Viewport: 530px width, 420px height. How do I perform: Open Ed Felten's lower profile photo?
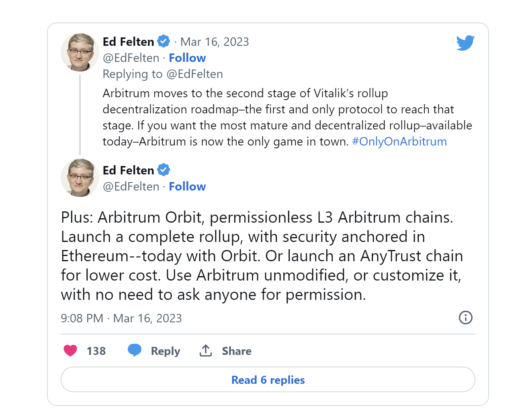[x=80, y=178]
